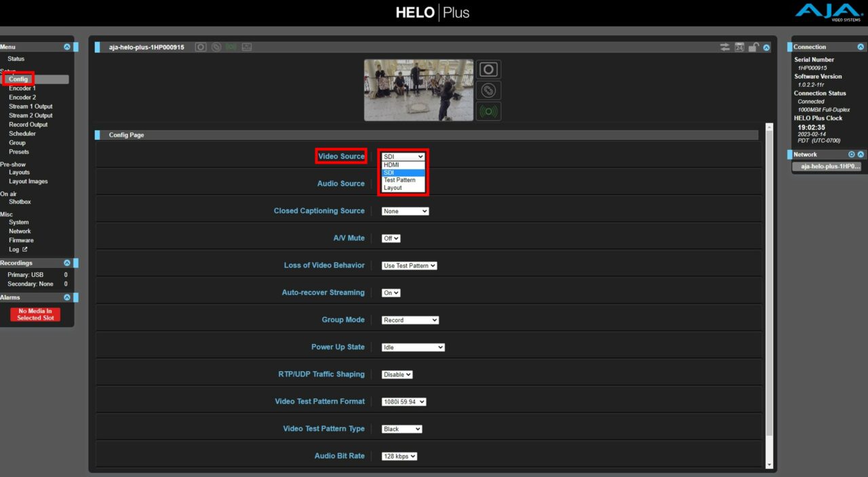Click the middle link button beside the preview
Viewport: 868px width, 477px height.
488,90
